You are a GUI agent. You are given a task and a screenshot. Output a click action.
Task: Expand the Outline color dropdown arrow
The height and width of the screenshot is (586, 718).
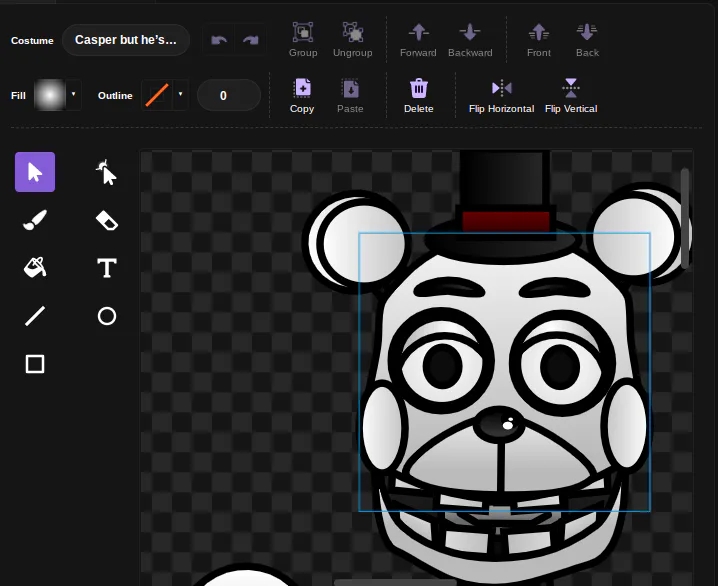181,95
